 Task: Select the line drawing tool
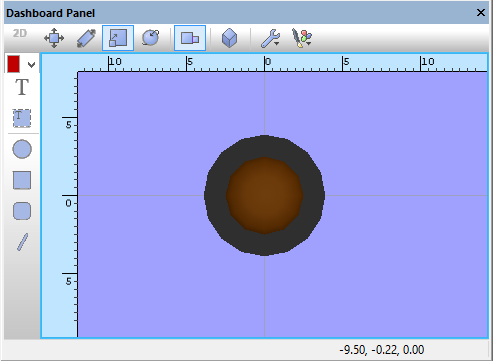(x=22, y=242)
